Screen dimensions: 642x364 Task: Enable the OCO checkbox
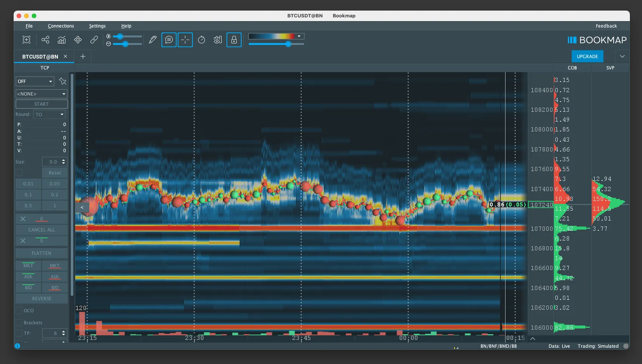tap(19, 310)
